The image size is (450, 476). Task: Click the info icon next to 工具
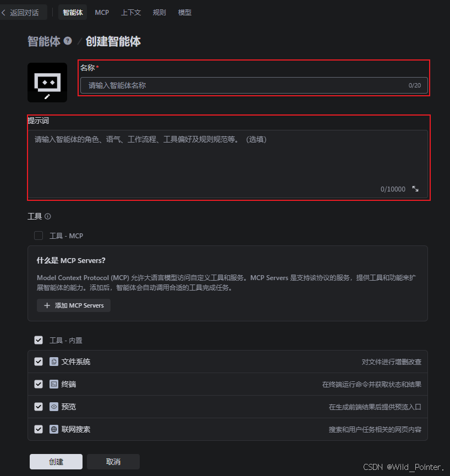pos(48,216)
